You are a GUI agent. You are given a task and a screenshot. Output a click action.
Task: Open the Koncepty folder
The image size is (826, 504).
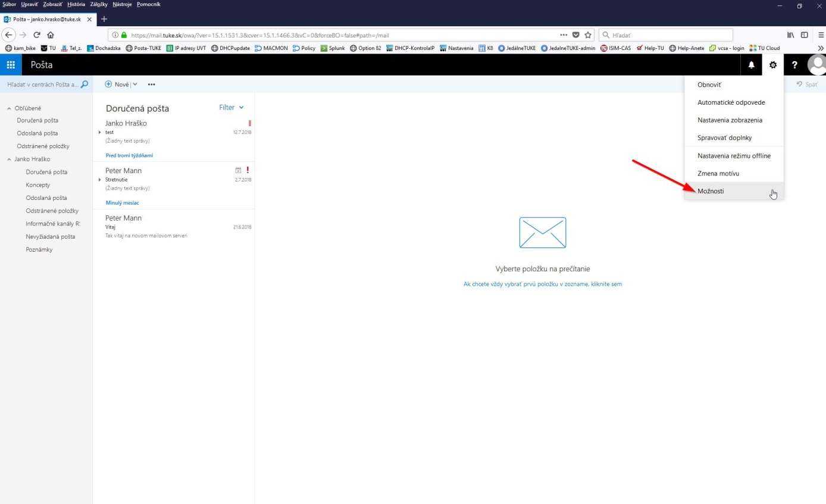click(38, 185)
